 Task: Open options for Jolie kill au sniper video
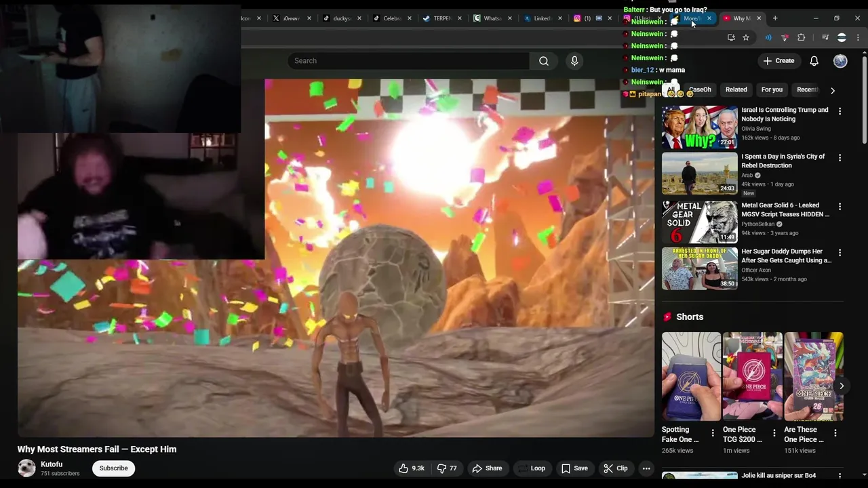click(840, 476)
